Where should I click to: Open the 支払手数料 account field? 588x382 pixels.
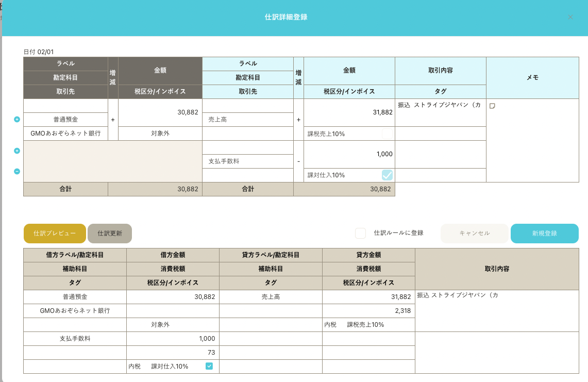[x=248, y=161]
